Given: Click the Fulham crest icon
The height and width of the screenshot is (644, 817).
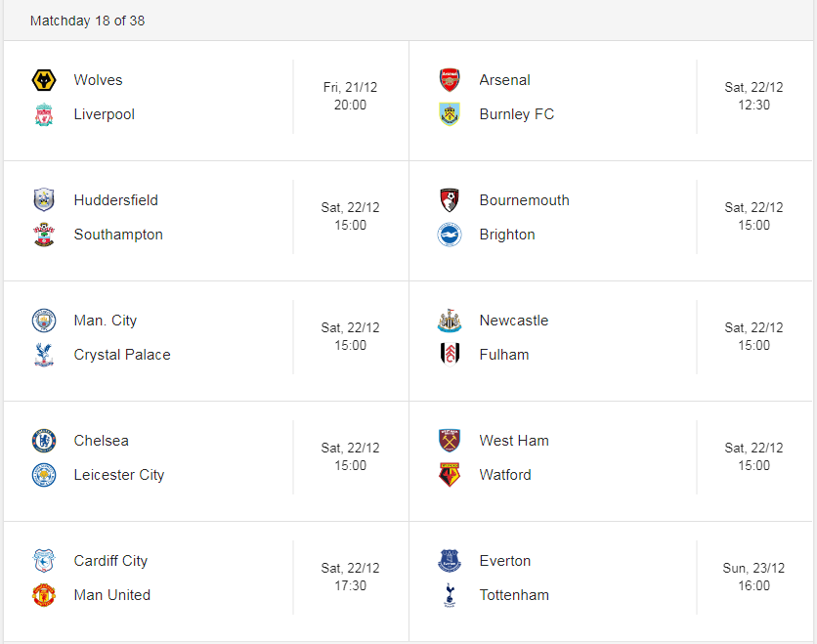Looking at the screenshot, I should pyautogui.click(x=450, y=355).
